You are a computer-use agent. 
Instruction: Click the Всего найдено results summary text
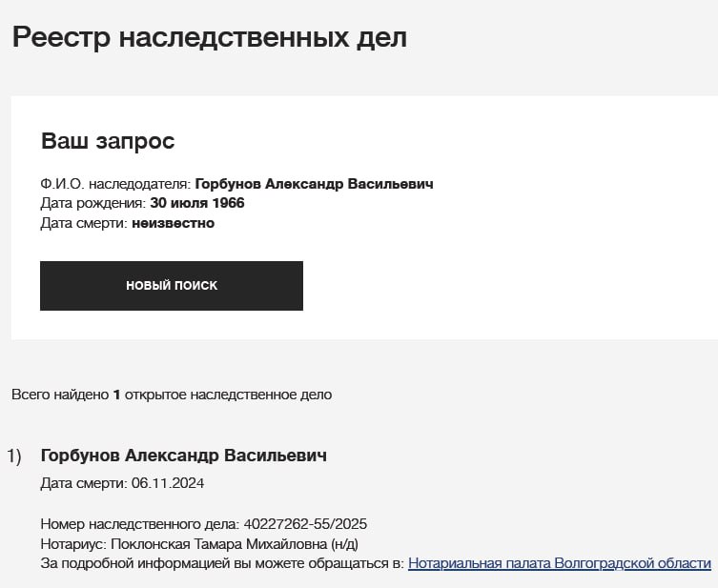[x=172, y=394]
